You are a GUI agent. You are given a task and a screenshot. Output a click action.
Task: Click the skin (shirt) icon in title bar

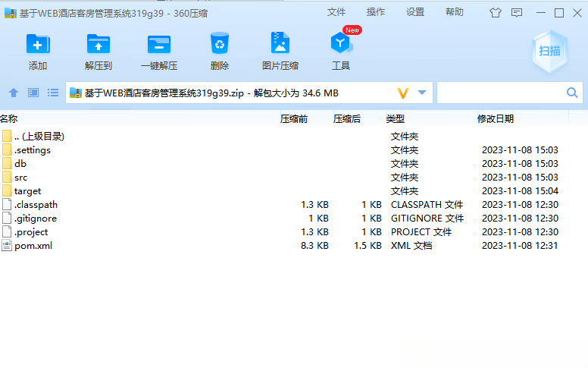click(x=496, y=13)
